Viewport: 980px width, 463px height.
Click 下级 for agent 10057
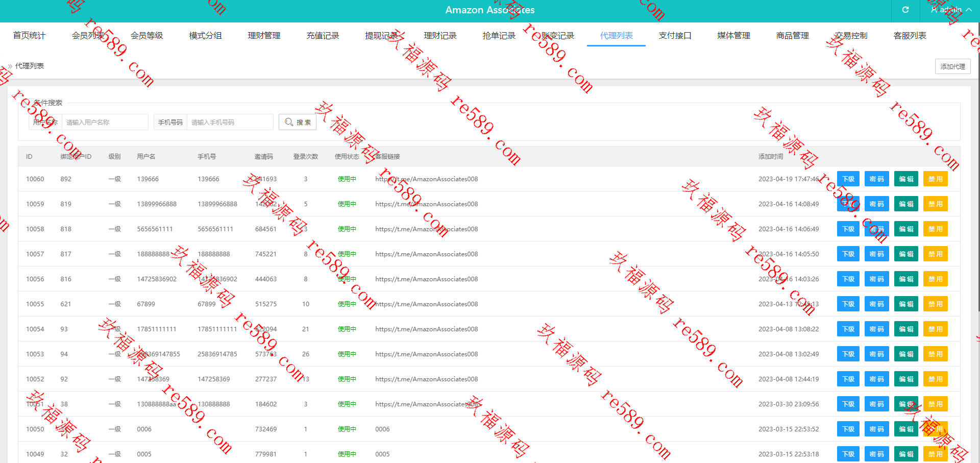coord(848,254)
